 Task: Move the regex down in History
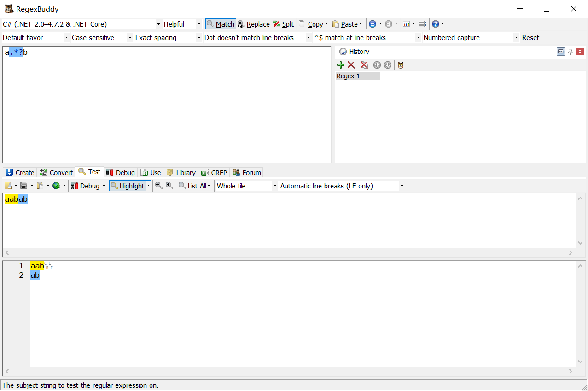coord(388,65)
